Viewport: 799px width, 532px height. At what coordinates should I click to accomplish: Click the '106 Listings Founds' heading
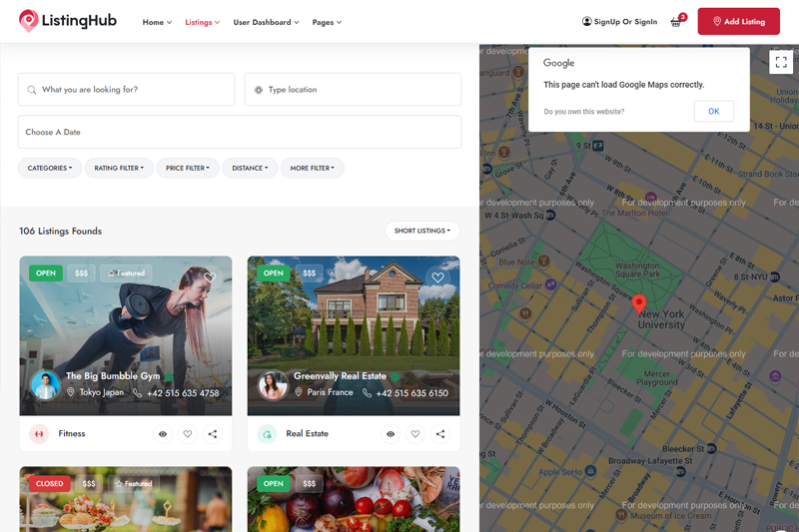(x=61, y=232)
